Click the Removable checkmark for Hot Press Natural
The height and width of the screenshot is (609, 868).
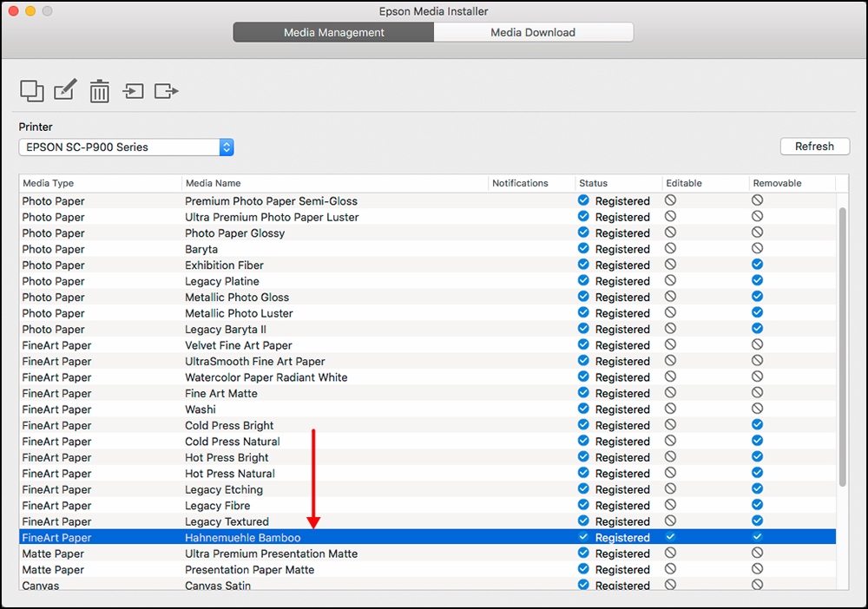click(757, 473)
